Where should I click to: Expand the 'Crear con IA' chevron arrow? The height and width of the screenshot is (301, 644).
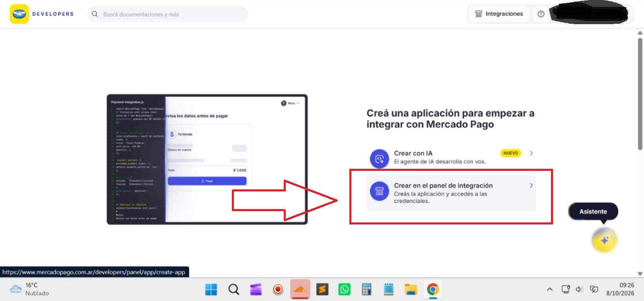[531, 153]
